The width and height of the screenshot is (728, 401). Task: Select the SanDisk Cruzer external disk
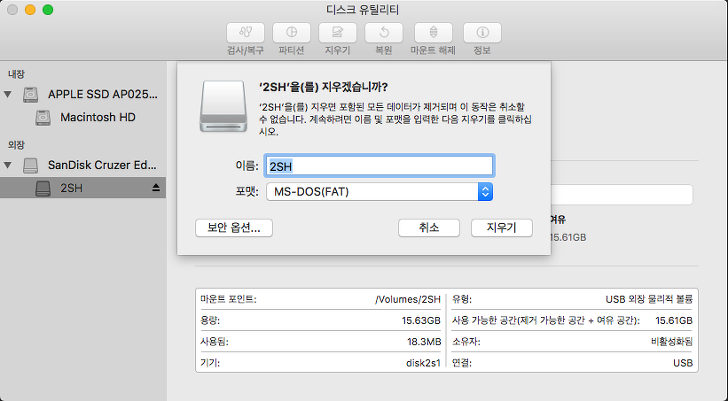[102, 165]
